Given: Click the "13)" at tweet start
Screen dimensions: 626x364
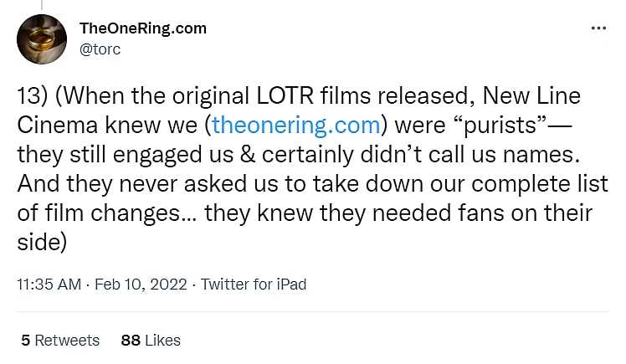Looking at the screenshot, I should point(33,96).
